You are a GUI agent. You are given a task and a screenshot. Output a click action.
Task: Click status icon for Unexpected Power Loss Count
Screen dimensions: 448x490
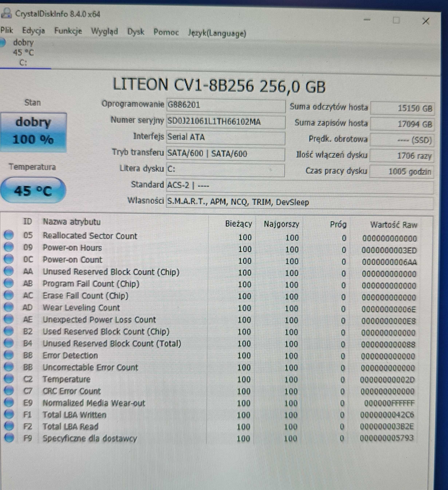tap(9, 319)
